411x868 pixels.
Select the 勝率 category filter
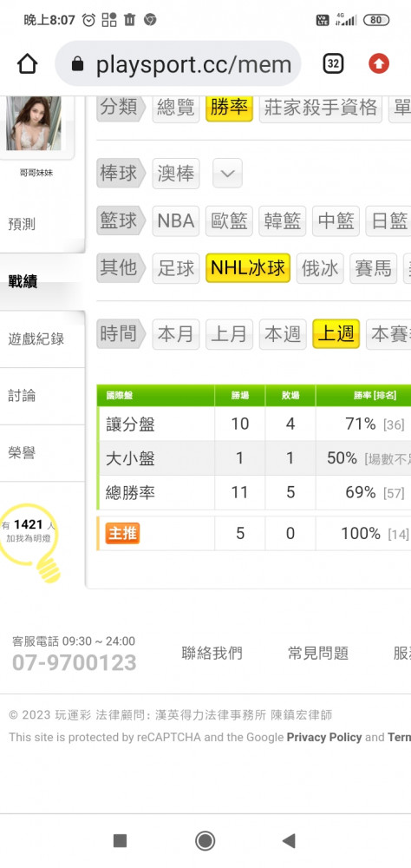point(229,107)
